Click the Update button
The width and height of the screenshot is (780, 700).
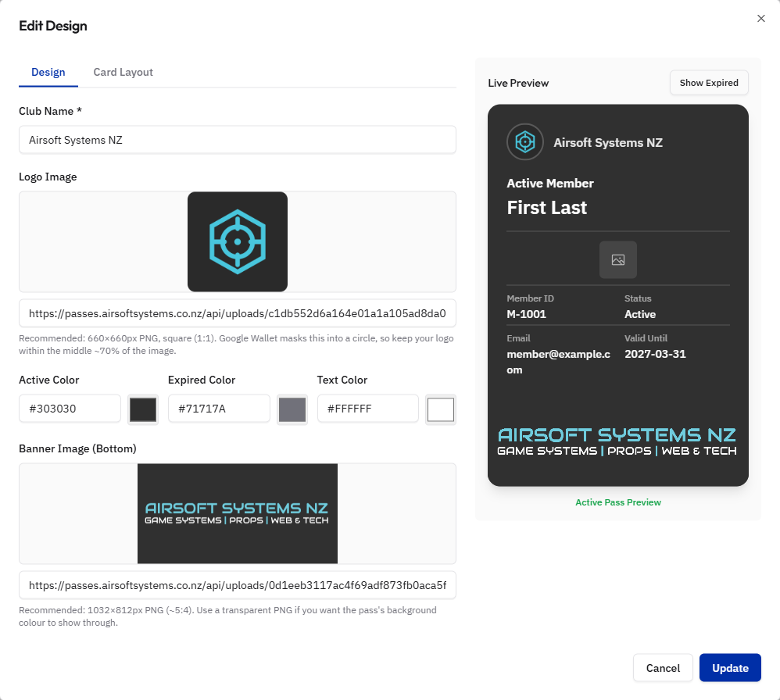pos(730,668)
